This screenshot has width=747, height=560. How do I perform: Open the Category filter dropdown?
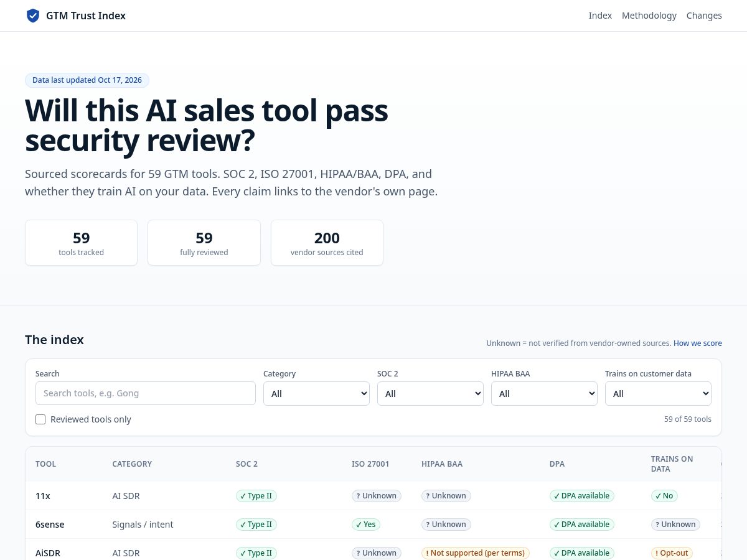pos(316,393)
